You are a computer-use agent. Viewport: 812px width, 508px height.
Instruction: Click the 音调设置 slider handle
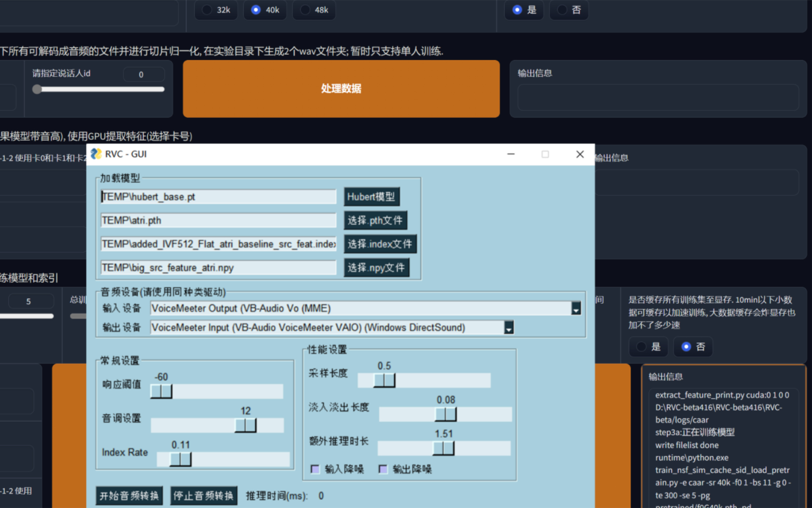[245, 425]
